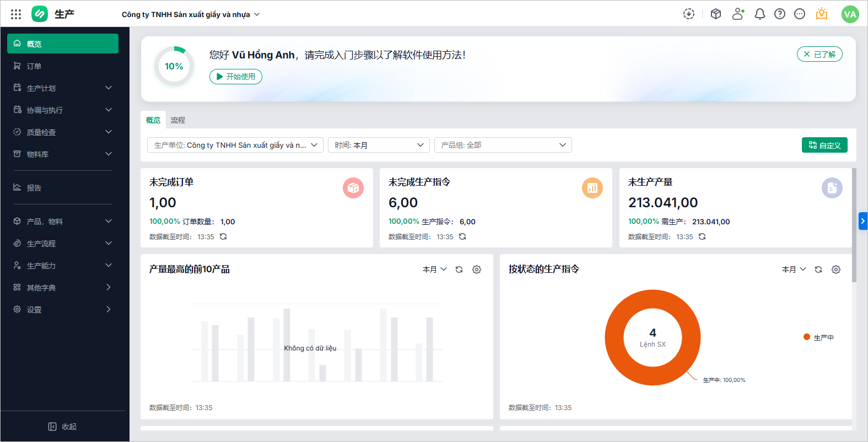Image resolution: width=868 pixels, height=442 pixels.
Task: Toggle the 生产中 legend item
Action: click(x=819, y=337)
